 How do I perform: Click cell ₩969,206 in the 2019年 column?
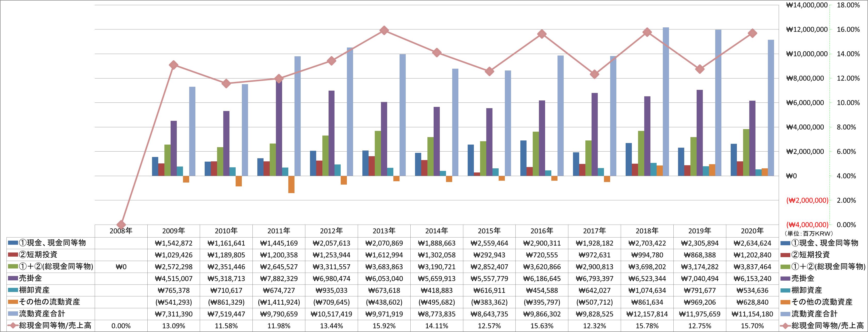pyautogui.click(x=699, y=302)
